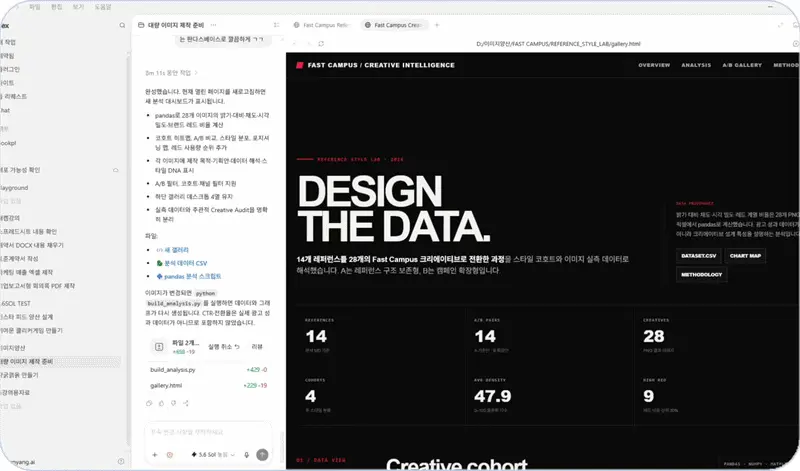Click the reload icon in the preview toolbar
Screen dimensions: 800x471
click(321, 44)
